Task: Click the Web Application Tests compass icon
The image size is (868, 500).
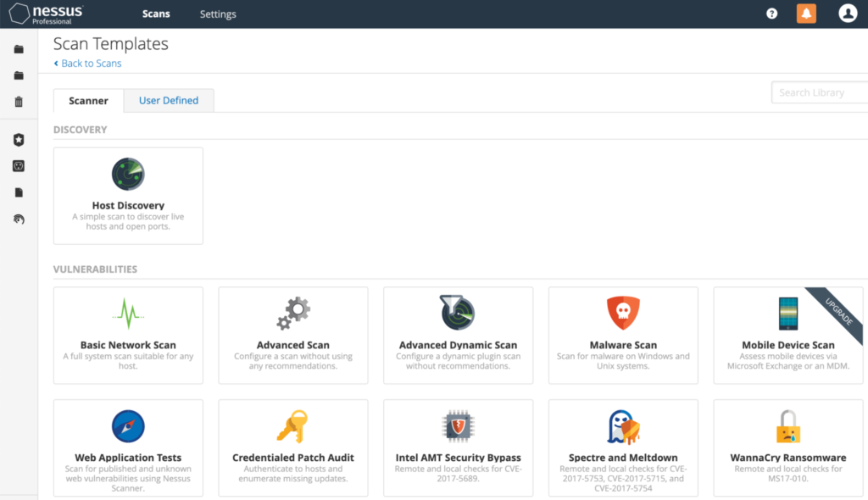Action: 128,426
